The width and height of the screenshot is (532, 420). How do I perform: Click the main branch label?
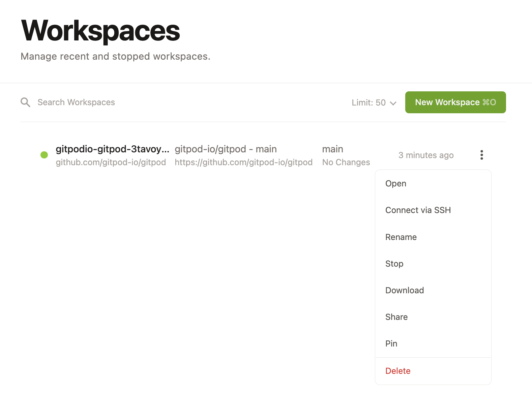(x=333, y=149)
